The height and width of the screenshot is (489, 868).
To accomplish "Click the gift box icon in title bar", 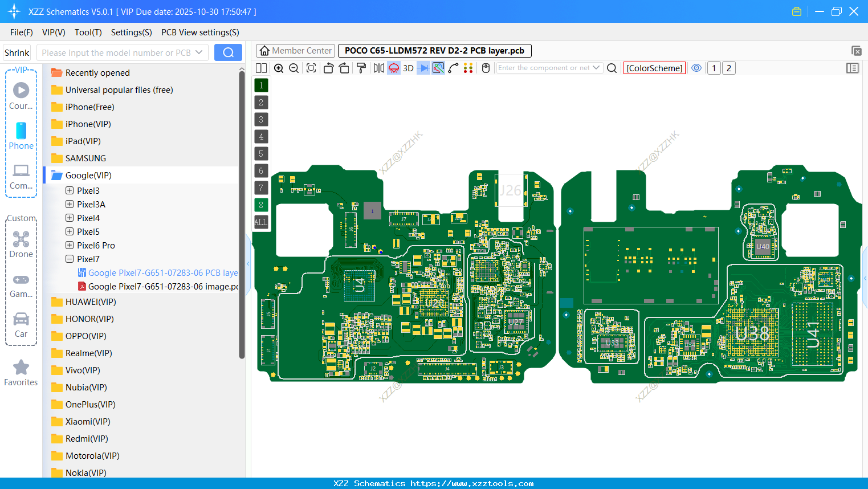I will coord(797,11).
